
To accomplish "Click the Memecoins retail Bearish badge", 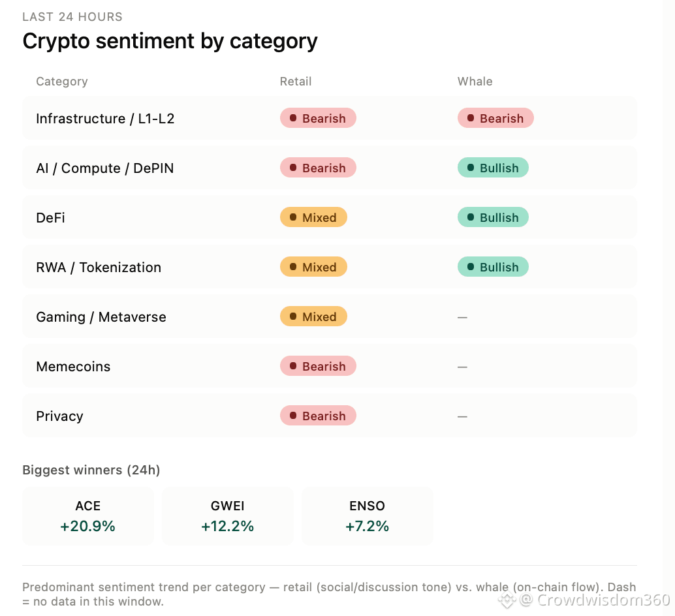I will tap(318, 366).
